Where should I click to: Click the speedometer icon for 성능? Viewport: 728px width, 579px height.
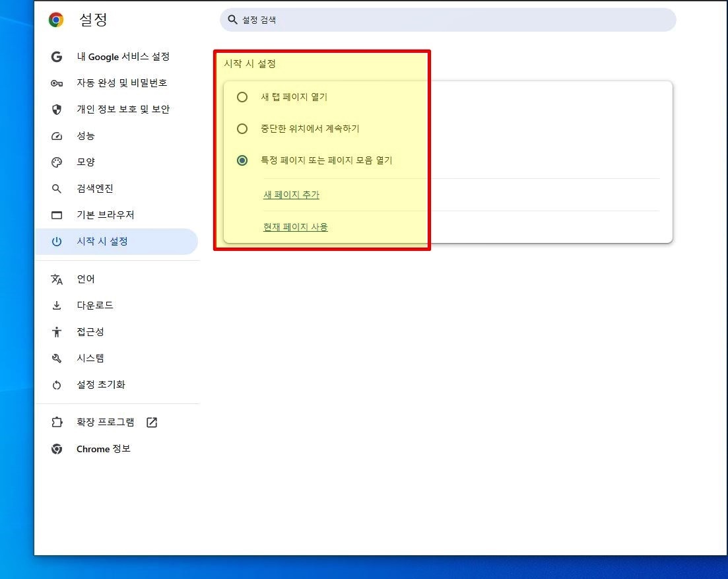pos(57,136)
